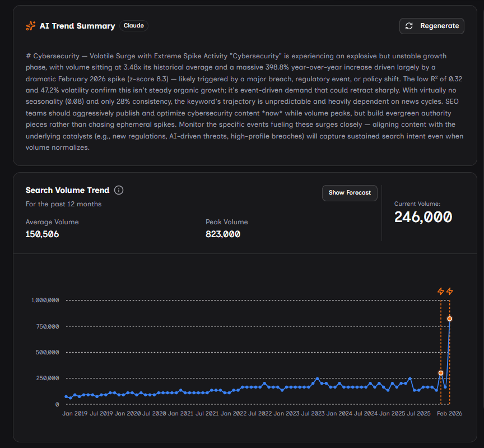
Task: Click the Jan 2024 x-axis label
Action: coord(339,413)
